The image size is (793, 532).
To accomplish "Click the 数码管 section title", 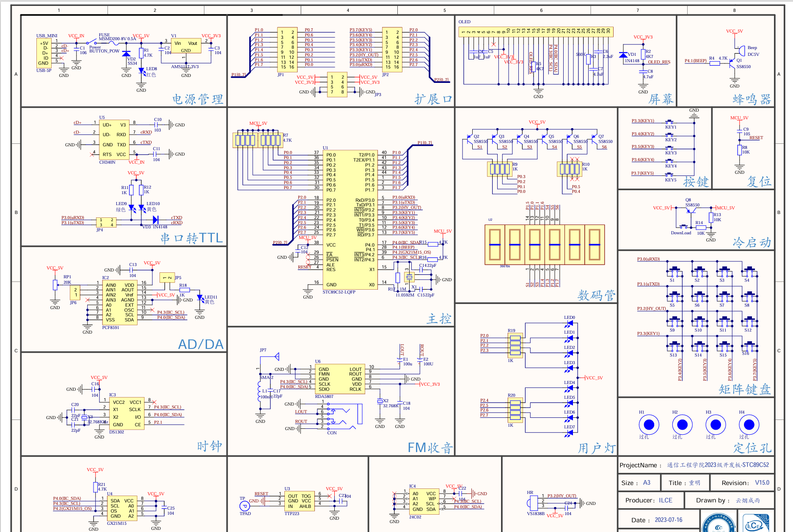I will tap(597, 295).
